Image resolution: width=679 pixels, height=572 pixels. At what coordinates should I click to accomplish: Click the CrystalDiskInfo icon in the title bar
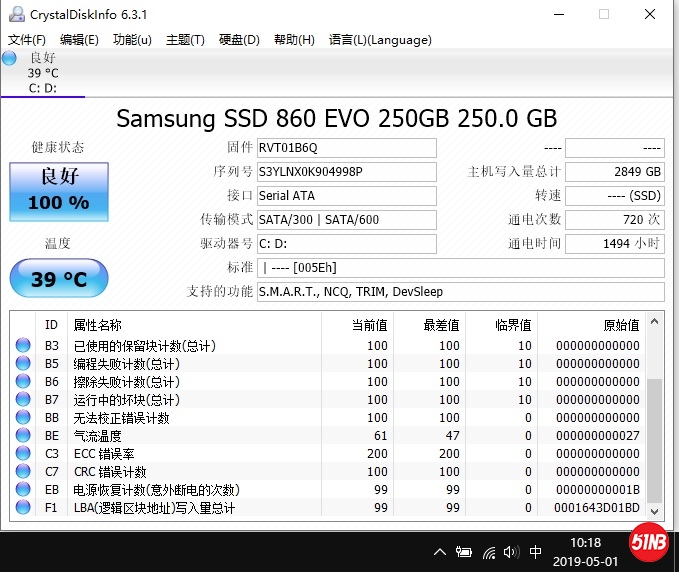[x=14, y=14]
